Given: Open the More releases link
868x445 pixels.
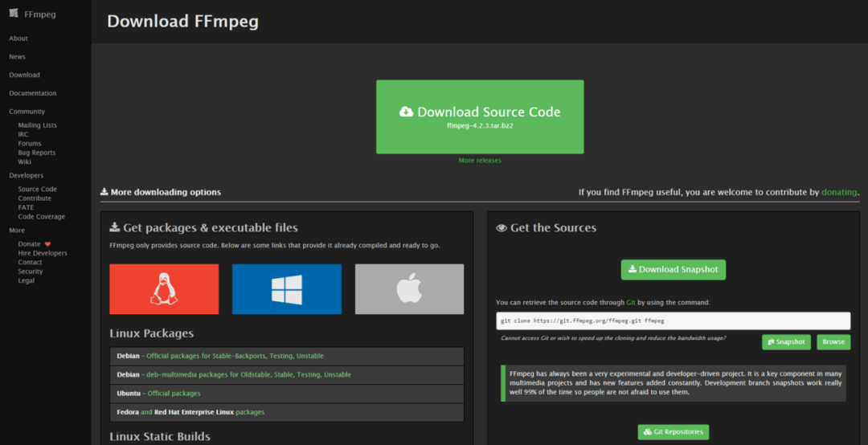Looking at the screenshot, I should point(480,161).
